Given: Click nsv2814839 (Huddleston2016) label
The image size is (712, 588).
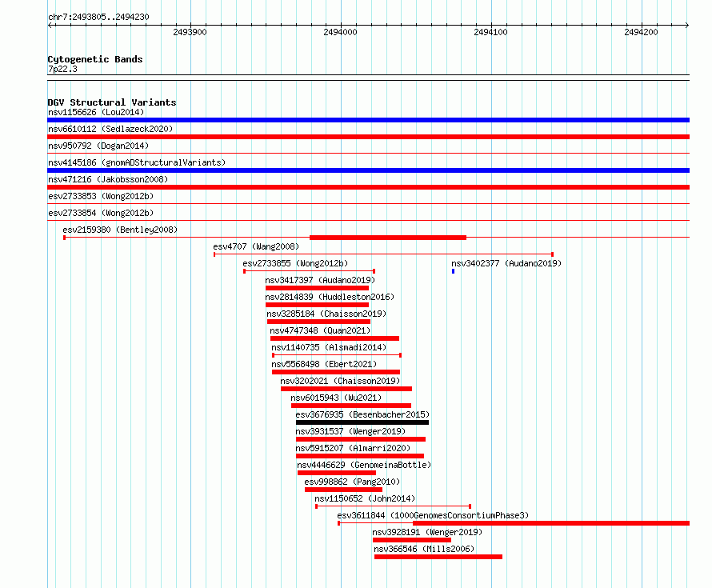Looking at the screenshot, I should (330, 297).
